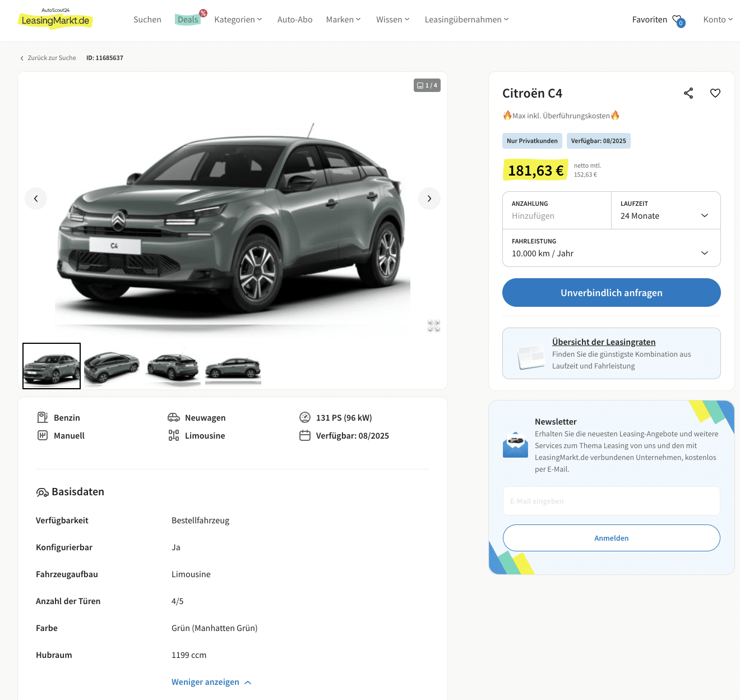
Task: Expand the Marken menu
Action: tap(344, 20)
